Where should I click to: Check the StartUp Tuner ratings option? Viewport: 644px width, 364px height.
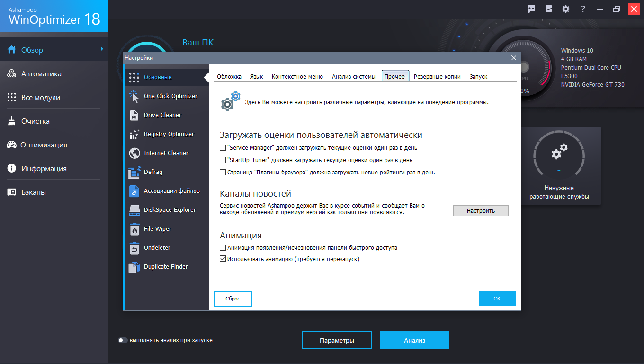[x=223, y=160]
